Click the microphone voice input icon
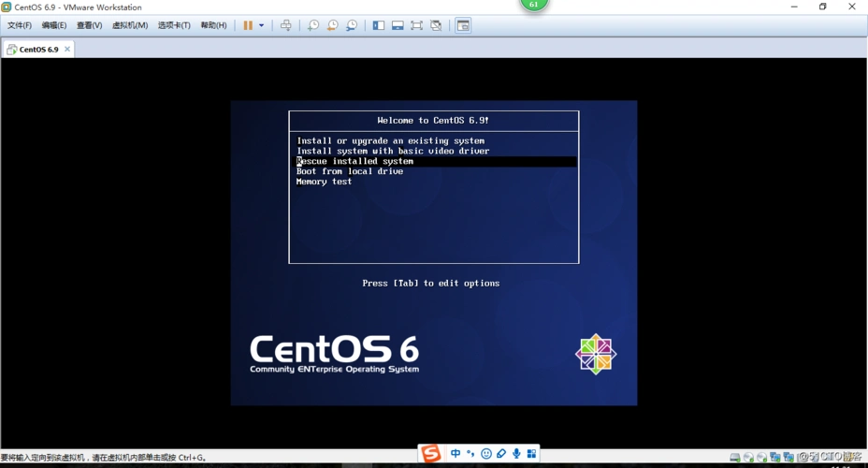The height and width of the screenshot is (468, 868). pyautogui.click(x=516, y=454)
